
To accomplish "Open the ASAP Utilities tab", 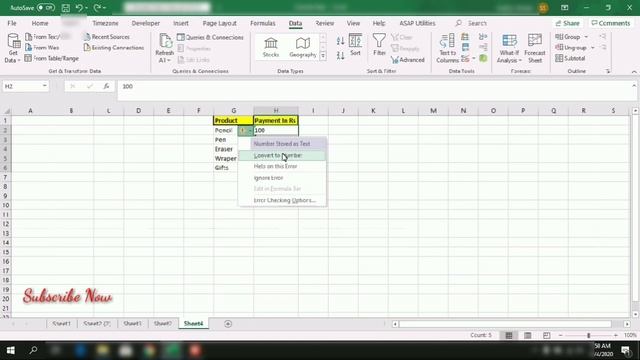I will pyautogui.click(x=417, y=23).
